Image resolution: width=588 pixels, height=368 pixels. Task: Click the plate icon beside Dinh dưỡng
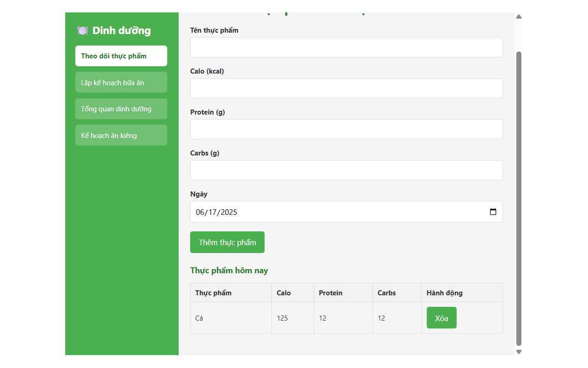(82, 31)
